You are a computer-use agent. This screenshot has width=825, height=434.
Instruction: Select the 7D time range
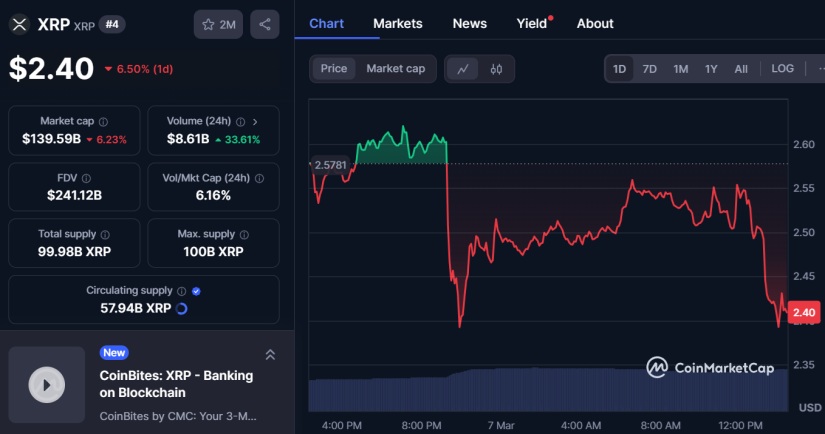650,69
